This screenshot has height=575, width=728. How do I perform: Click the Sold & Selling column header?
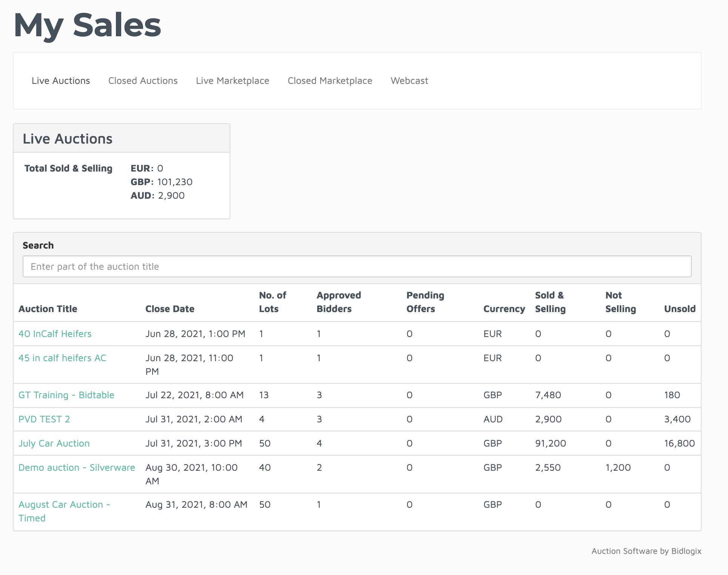(x=550, y=302)
